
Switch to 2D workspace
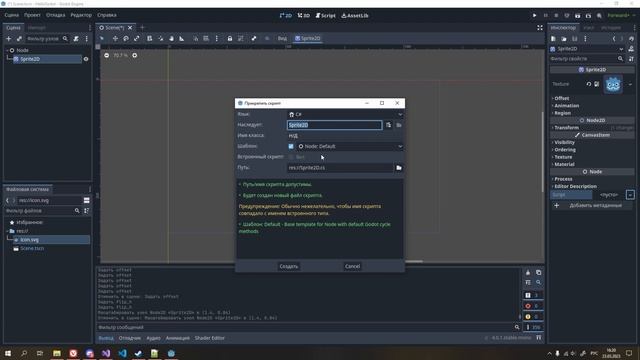tap(286, 16)
